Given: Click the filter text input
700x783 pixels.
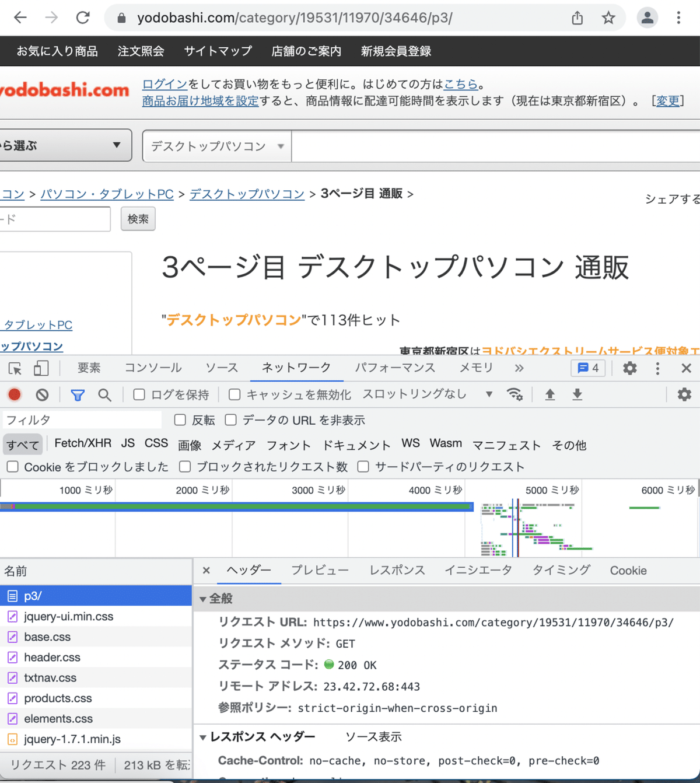Looking at the screenshot, I should point(82,420).
